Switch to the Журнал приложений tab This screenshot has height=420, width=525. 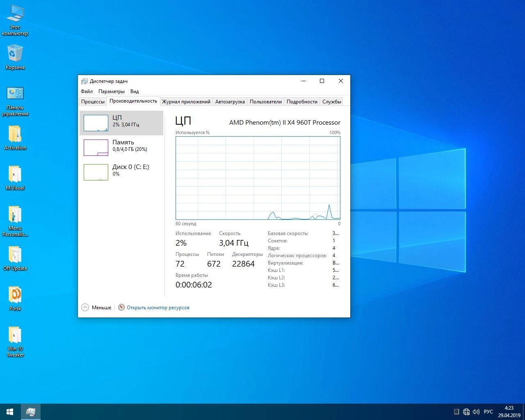coord(186,102)
